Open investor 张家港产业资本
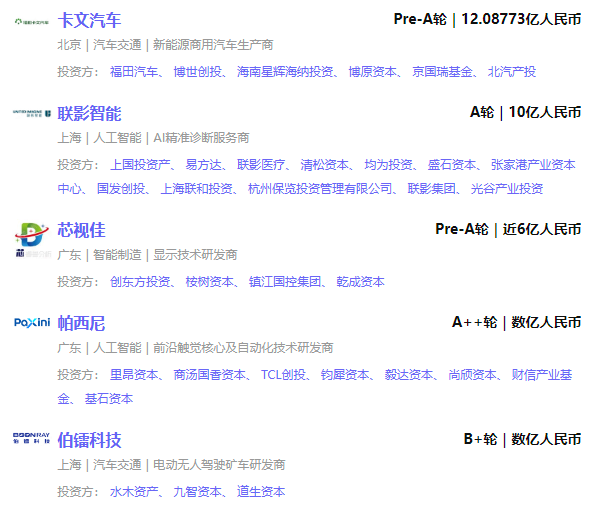Viewport: 606px width, 526px height. tap(533, 165)
